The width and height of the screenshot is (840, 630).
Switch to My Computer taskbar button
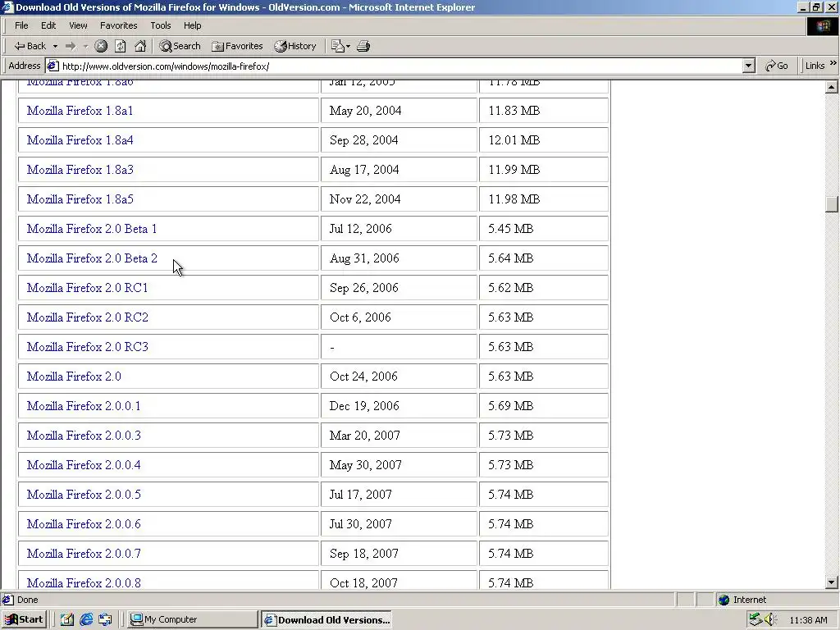193,619
